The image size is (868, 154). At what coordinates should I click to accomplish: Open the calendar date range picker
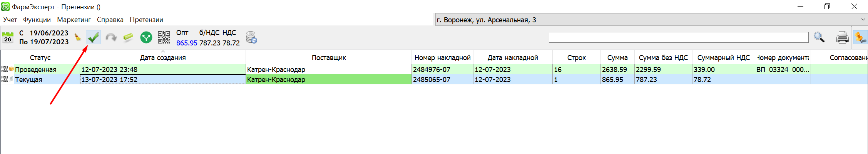tap(8, 37)
